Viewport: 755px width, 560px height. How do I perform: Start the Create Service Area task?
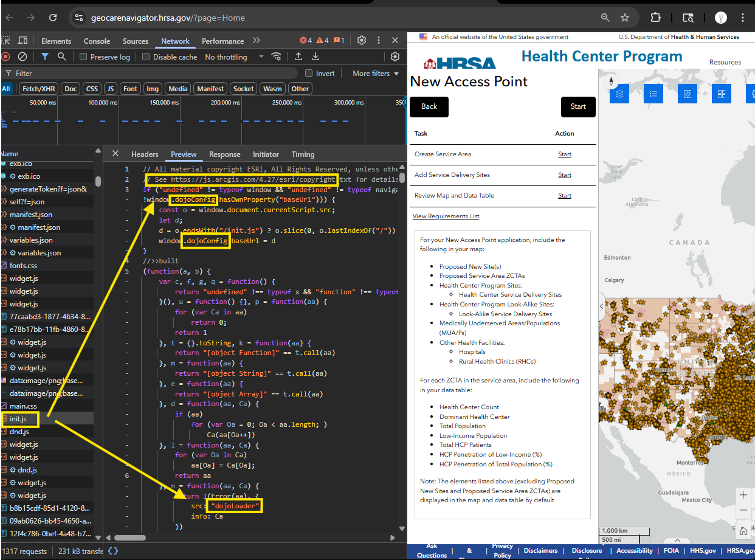(x=565, y=154)
